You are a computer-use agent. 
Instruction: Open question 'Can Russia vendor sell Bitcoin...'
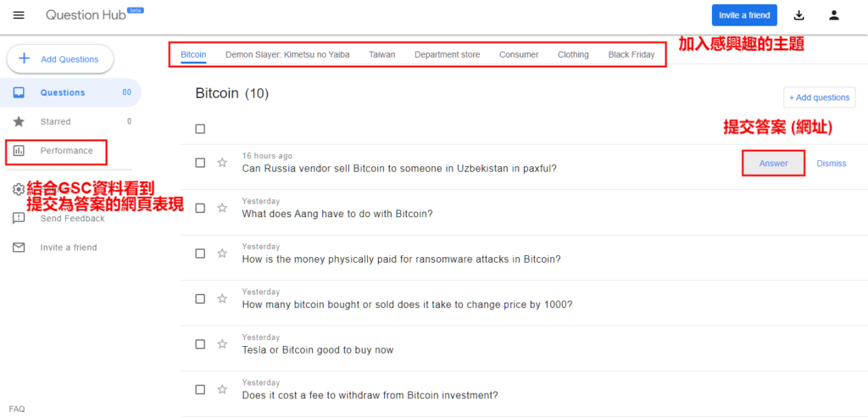click(399, 169)
